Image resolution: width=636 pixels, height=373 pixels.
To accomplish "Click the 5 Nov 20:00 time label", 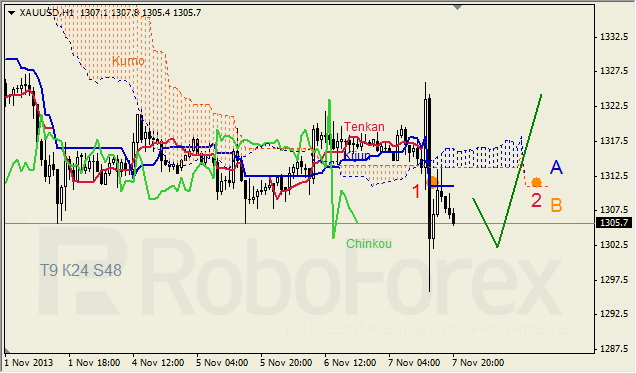I will [x=286, y=362].
